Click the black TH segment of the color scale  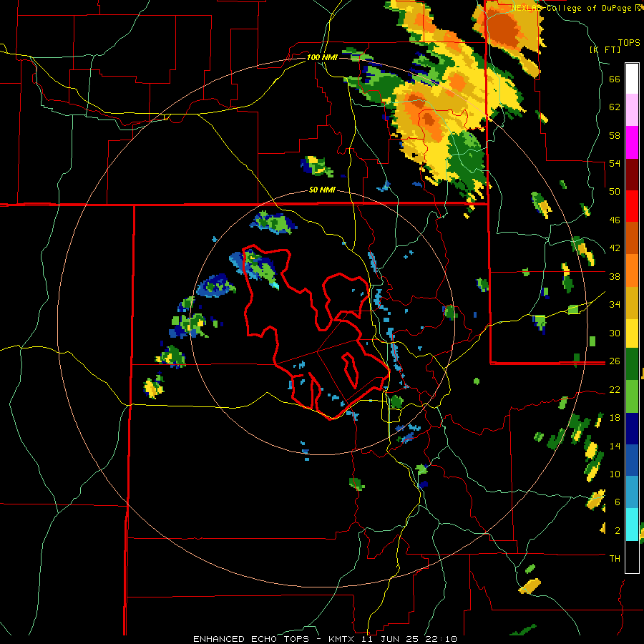pos(632,557)
